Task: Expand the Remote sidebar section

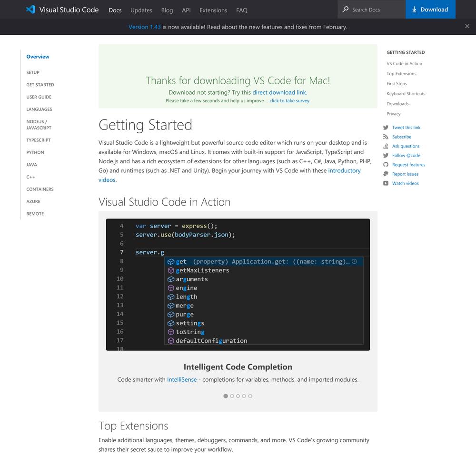Action: click(x=35, y=214)
